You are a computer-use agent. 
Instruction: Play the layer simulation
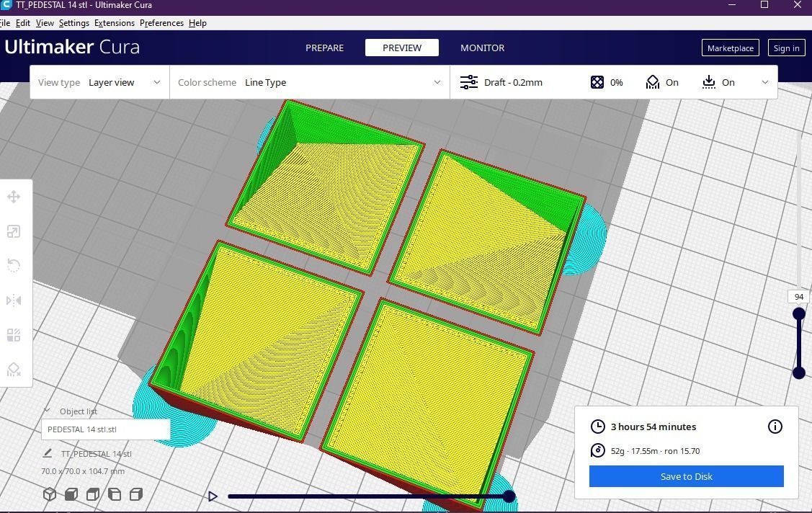click(213, 496)
